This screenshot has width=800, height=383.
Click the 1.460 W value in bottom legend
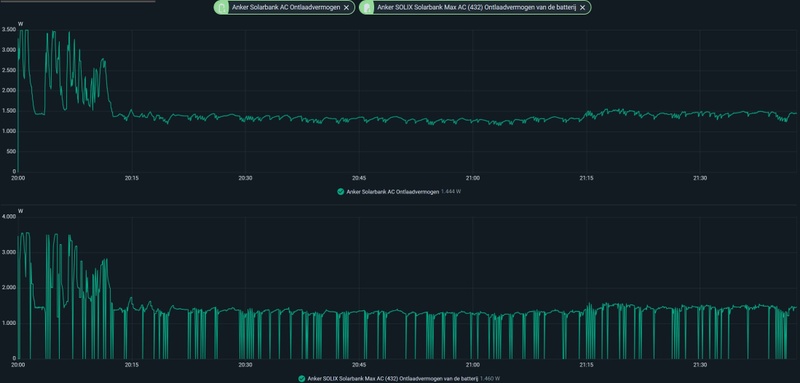490,379
